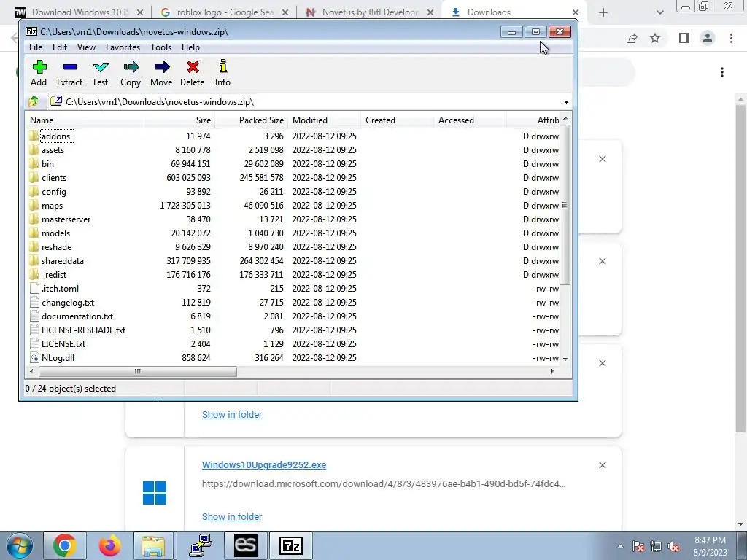Sort the list by Packed Size column
The image size is (747, 560).
coord(252,120)
